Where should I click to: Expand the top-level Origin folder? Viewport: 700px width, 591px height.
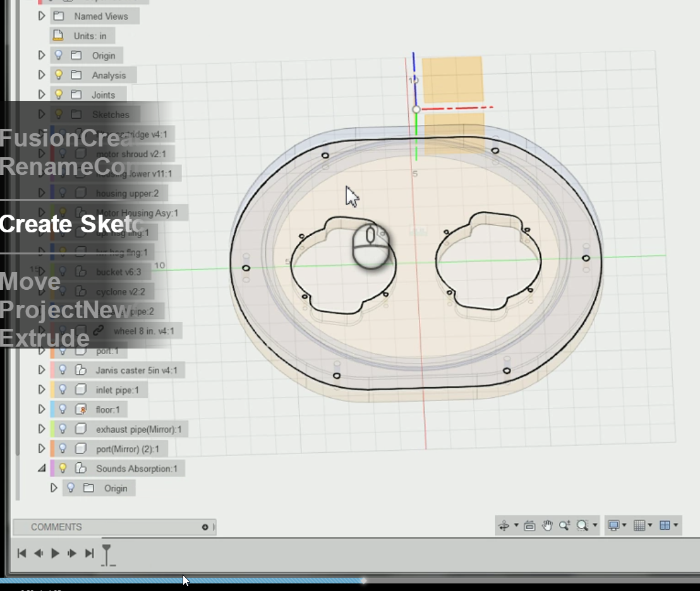[x=42, y=56]
